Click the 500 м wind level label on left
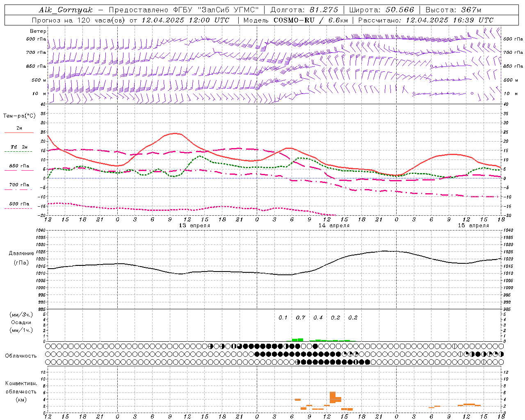The width and height of the screenshot is (525, 420). pos(39,80)
